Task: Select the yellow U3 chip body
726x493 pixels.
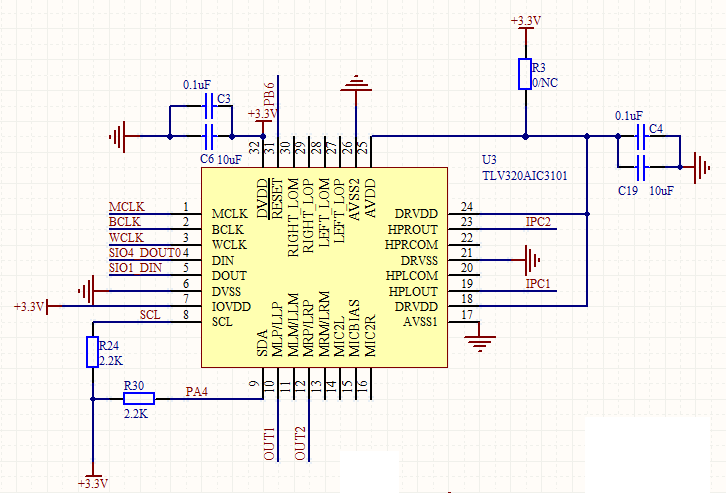Action: [325, 268]
